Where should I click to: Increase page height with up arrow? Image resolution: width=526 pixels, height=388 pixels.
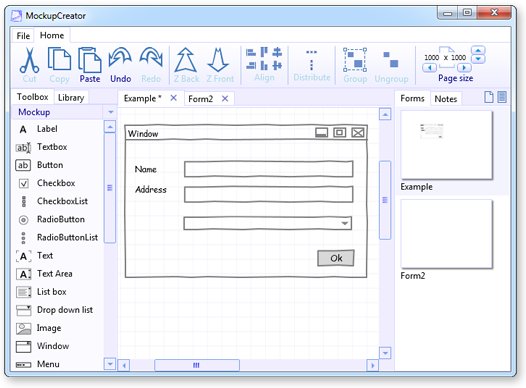[478, 51]
